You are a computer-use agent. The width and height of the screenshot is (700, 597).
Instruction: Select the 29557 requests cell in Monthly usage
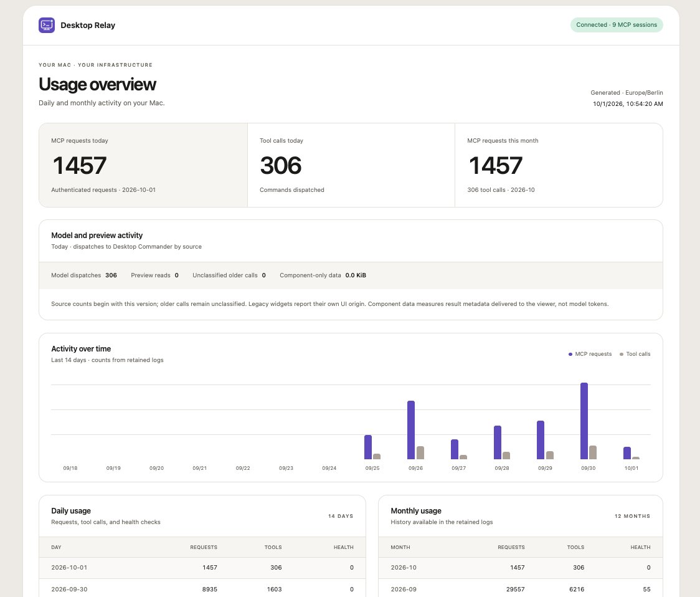[515, 590]
